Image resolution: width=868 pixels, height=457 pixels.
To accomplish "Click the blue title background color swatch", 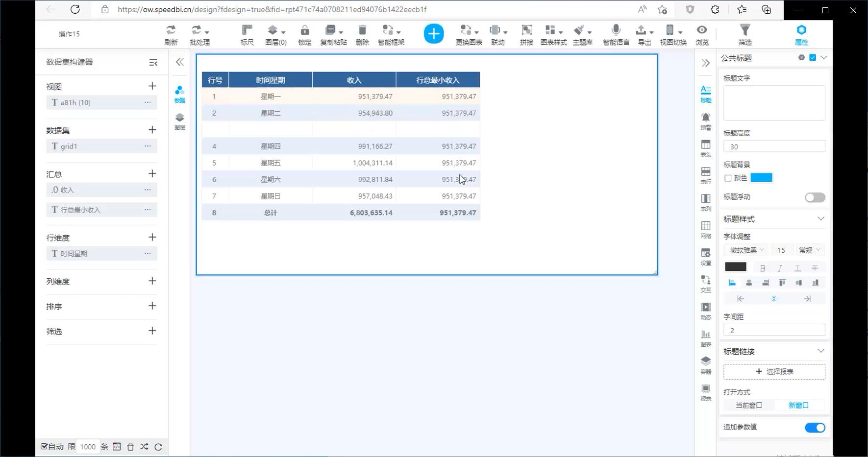I will (761, 178).
